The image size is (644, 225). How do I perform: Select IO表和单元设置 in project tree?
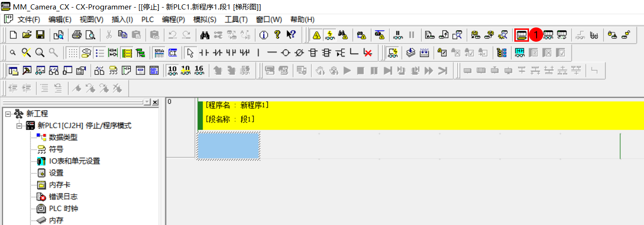[x=74, y=161]
